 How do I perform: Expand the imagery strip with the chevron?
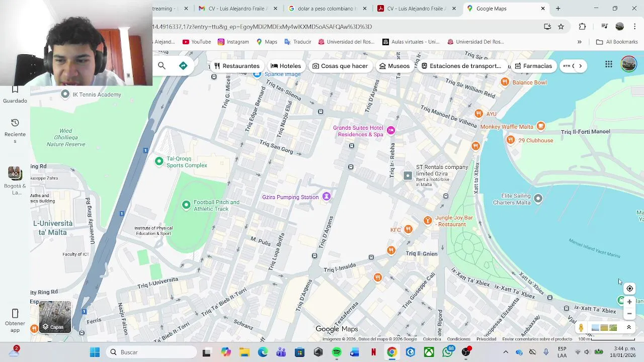(628, 327)
